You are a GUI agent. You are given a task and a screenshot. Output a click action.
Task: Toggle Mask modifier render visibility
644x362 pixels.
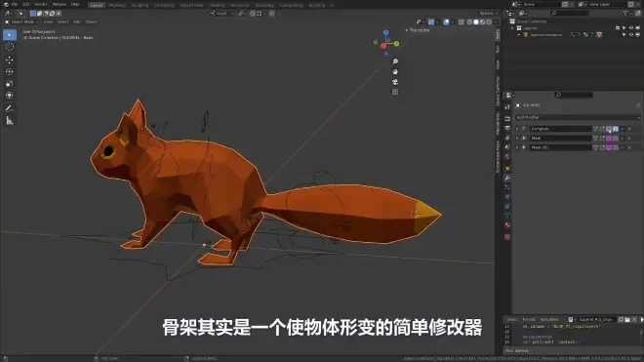tap(616, 139)
